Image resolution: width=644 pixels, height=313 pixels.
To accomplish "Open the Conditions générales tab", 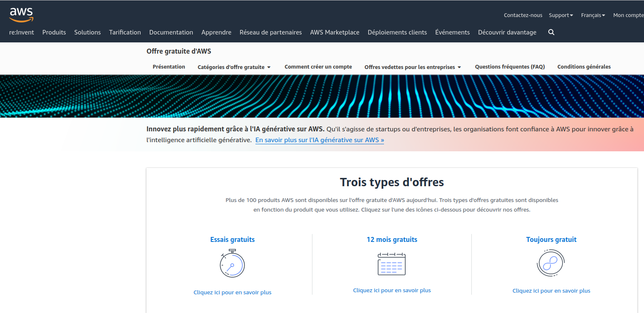I will tap(584, 67).
